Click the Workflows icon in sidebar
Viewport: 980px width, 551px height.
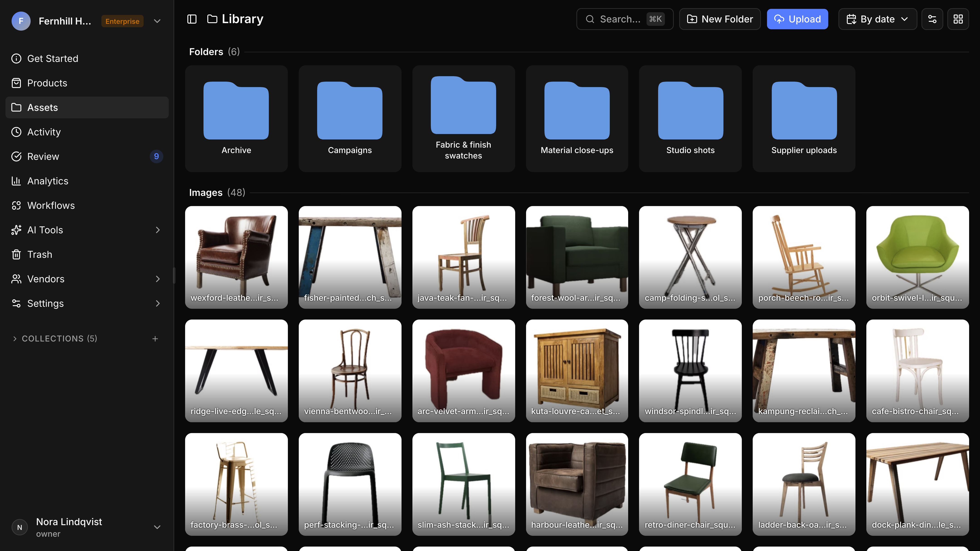tap(16, 205)
